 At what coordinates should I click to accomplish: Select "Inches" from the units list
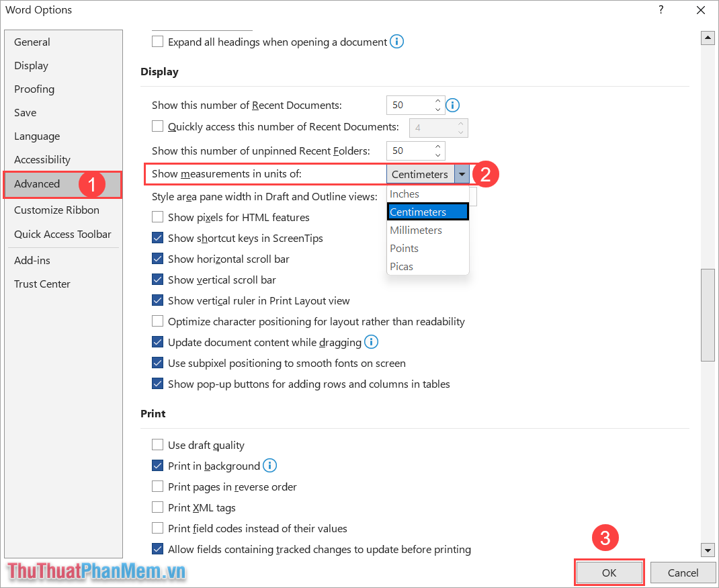coord(404,194)
